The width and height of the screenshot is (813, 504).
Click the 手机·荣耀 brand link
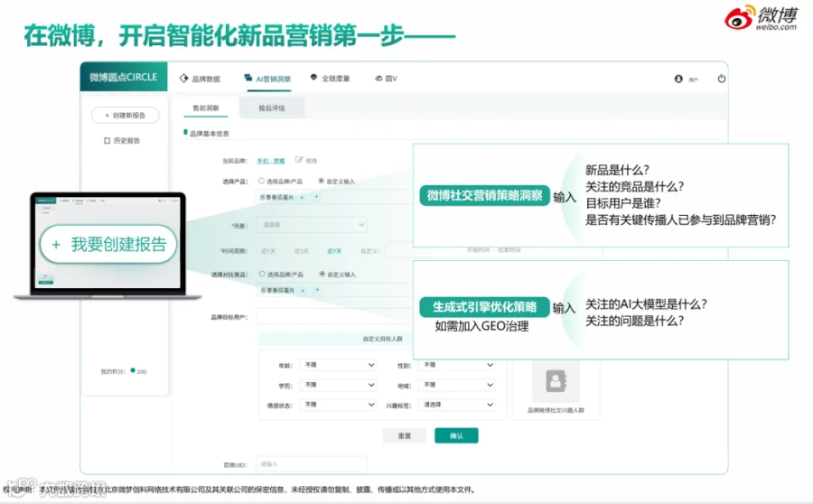coord(271,161)
